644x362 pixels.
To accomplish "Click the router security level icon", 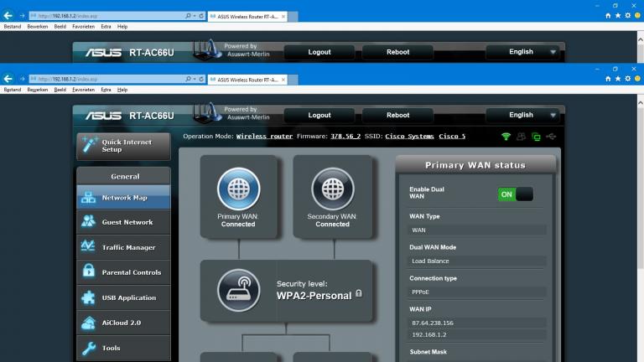I will click(238, 290).
